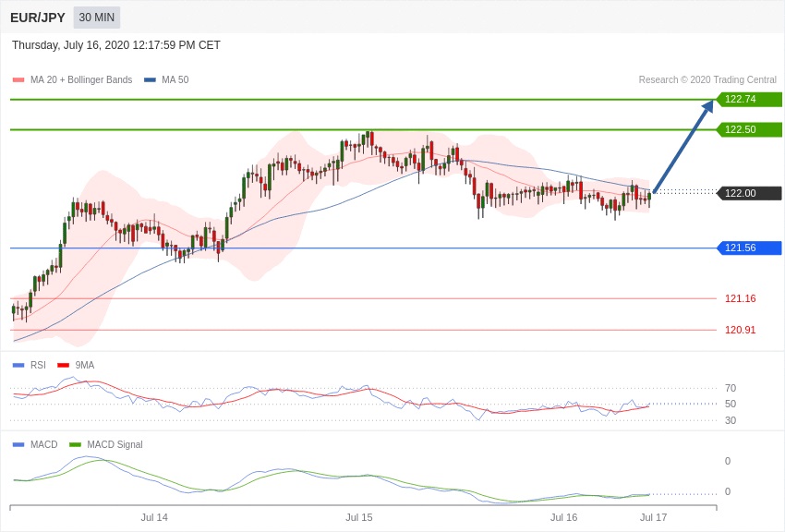
Task: Select the blue 121.56 pivot price tag
Action: (x=749, y=248)
